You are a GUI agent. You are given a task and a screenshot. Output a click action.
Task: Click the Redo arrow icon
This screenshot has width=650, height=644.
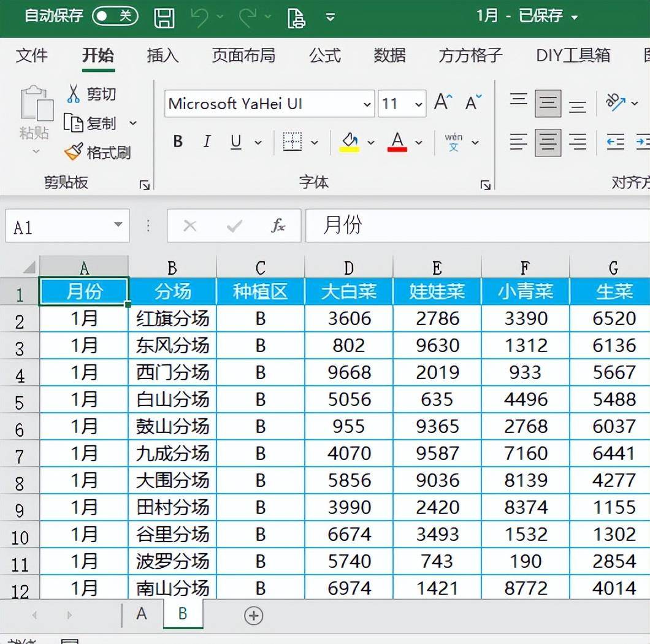pos(248,17)
